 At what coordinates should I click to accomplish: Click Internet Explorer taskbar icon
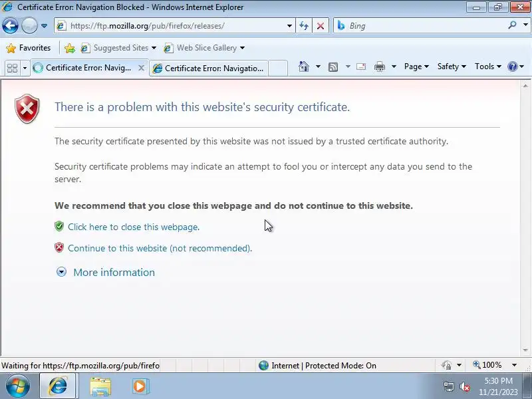[x=59, y=386]
